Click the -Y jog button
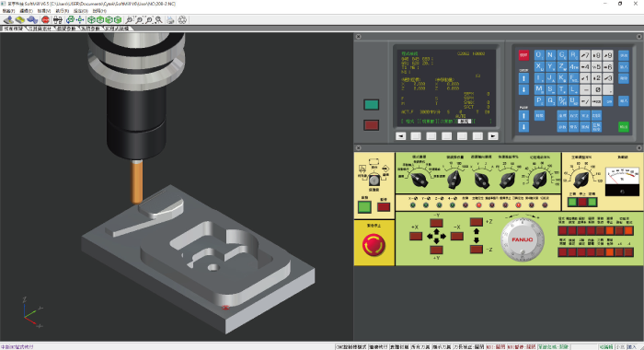This screenshot has height=350, width=644. (436, 223)
